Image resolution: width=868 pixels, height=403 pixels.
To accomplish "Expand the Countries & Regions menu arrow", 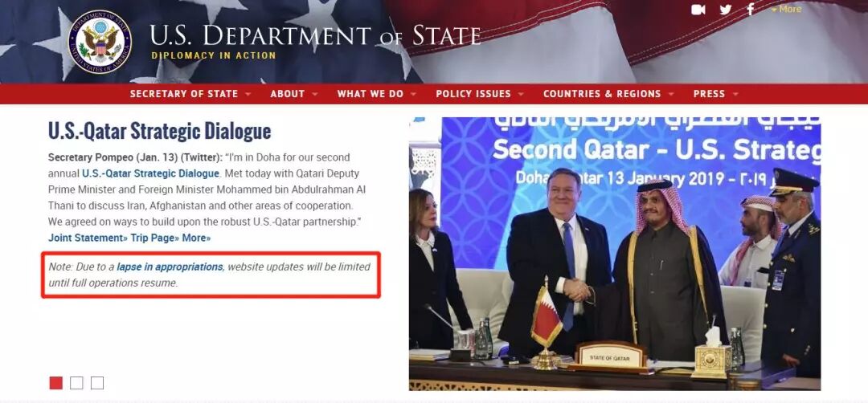I will tap(670, 94).
